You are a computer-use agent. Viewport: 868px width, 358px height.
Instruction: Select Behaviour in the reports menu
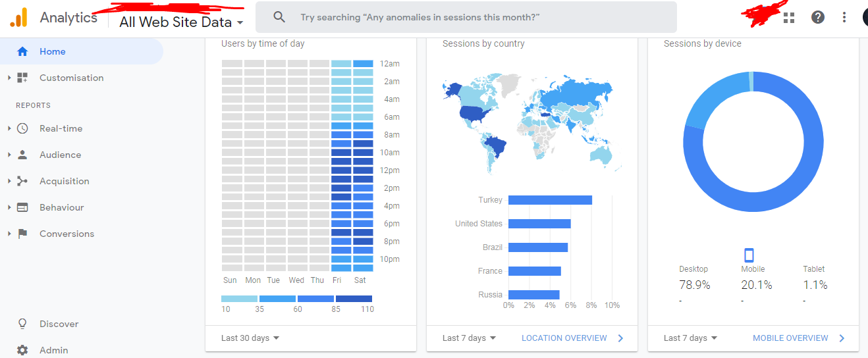(61, 207)
